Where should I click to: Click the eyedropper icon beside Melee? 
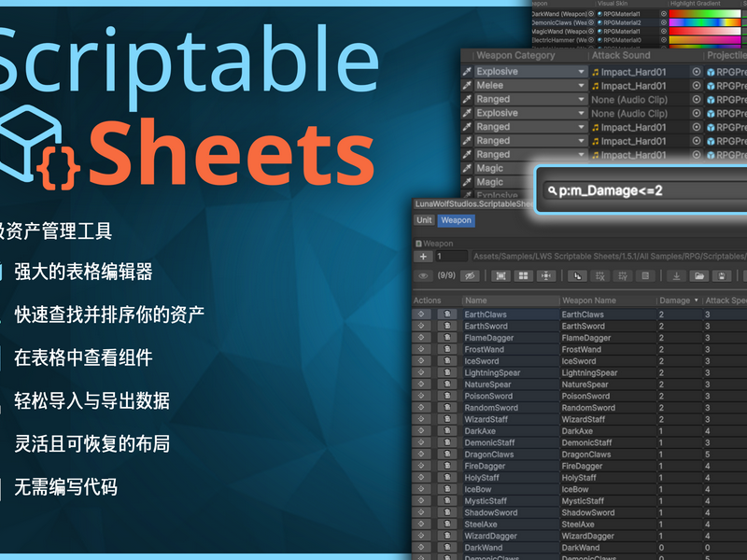point(467,86)
